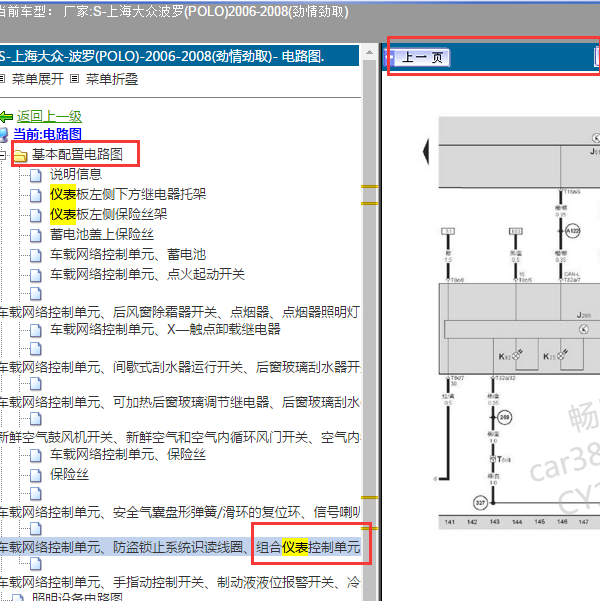
Task: Click the circuit diagram left navigation arrow
Action: [426, 151]
